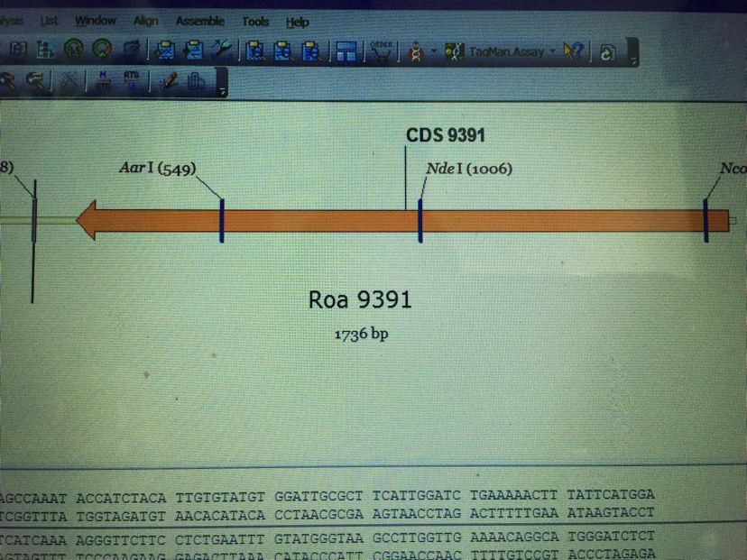The height and width of the screenshot is (560, 747).
Task: Click the pen annotation icon
Action: pos(167,81)
